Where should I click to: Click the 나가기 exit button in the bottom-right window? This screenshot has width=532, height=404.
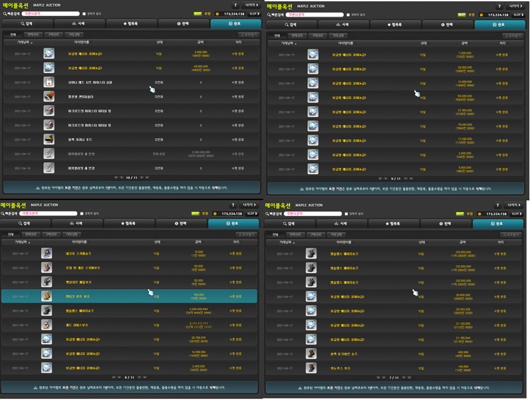514,205
